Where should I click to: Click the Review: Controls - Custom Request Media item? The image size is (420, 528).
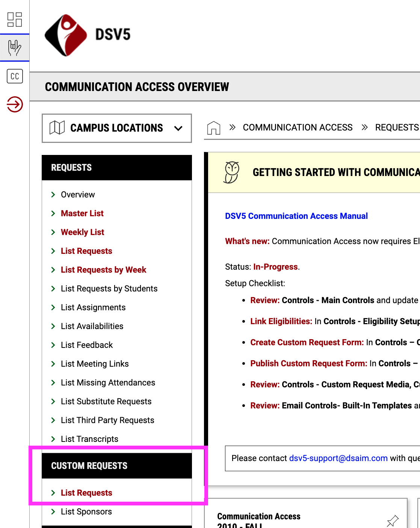pyautogui.click(x=335, y=384)
